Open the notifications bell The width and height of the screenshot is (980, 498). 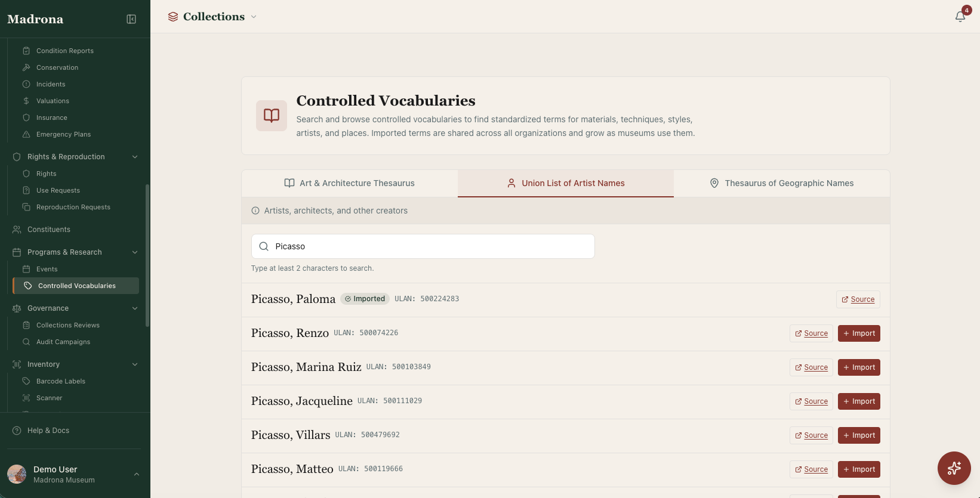[960, 17]
